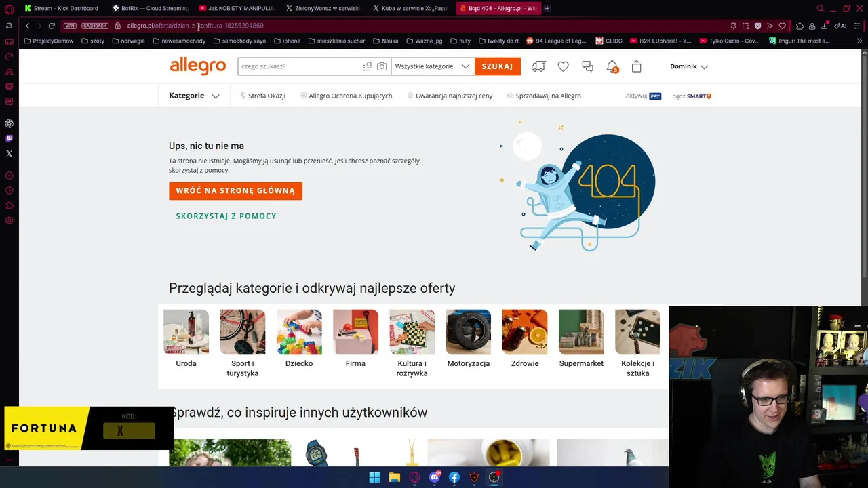Show more bookmarks with double chevron
Image resolution: width=868 pixels, height=488 pixels.
pyautogui.click(x=860, y=41)
